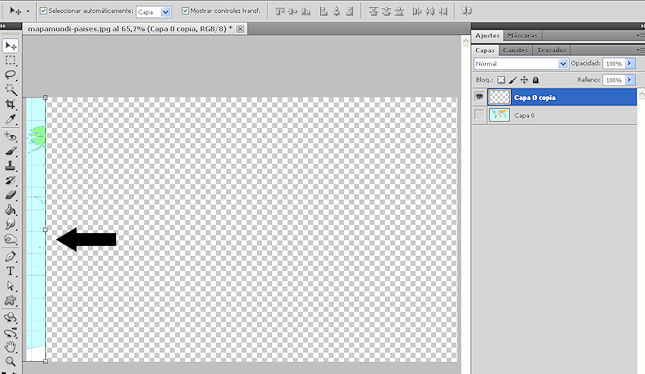645x374 pixels.
Task: Show the Capa 0 layer visibility box
Action: (x=479, y=115)
